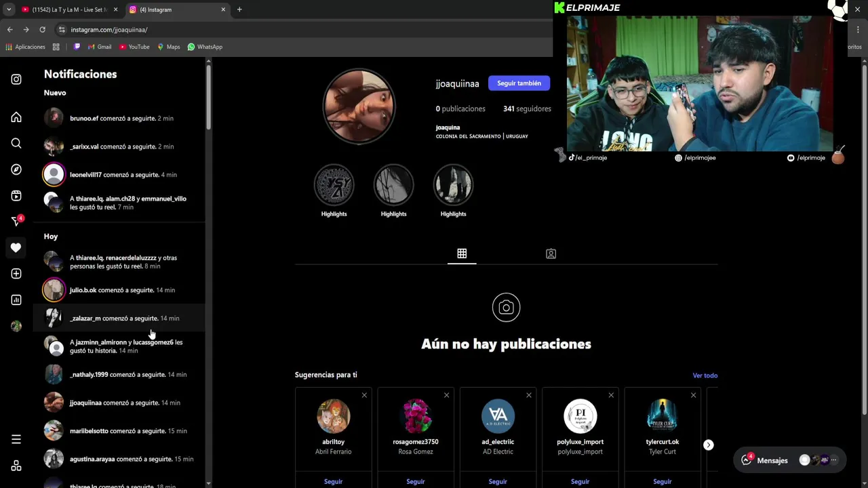Open Gmail bookmark
The image size is (868, 488).
point(99,47)
